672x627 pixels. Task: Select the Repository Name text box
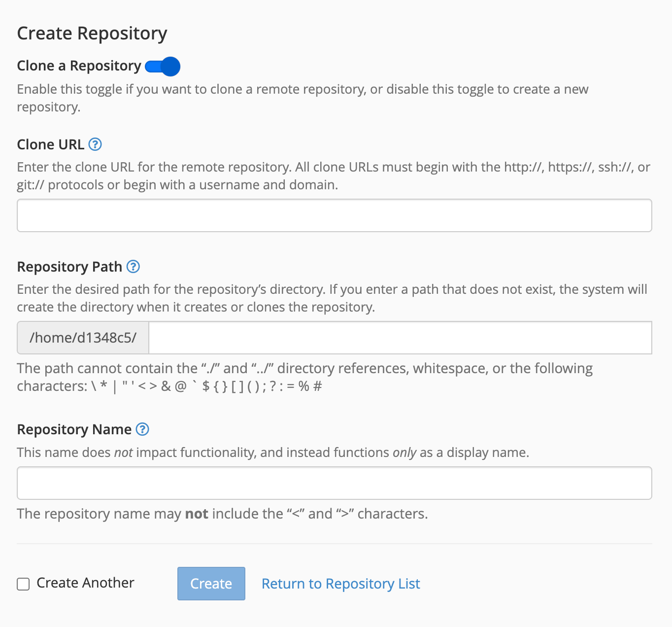click(334, 483)
